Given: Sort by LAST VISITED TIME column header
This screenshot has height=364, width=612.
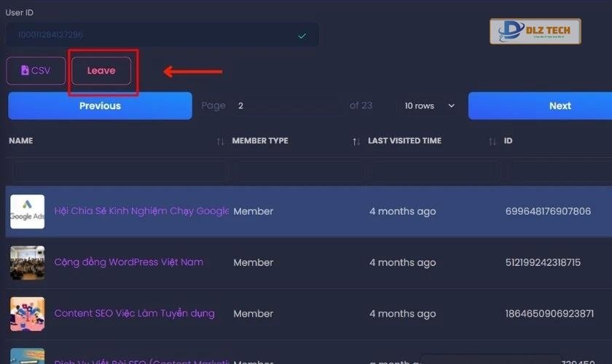Looking at the screenshot, I should [x=405, y=141].
